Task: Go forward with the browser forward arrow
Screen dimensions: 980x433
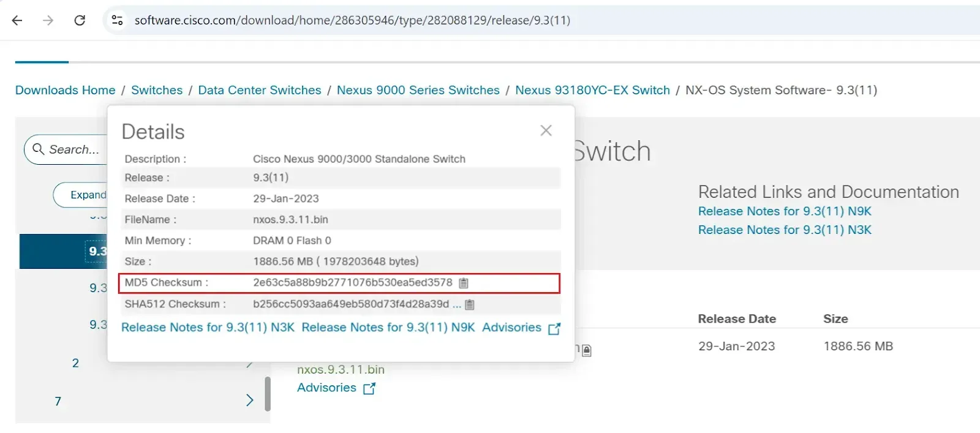Action: [48, 20]
